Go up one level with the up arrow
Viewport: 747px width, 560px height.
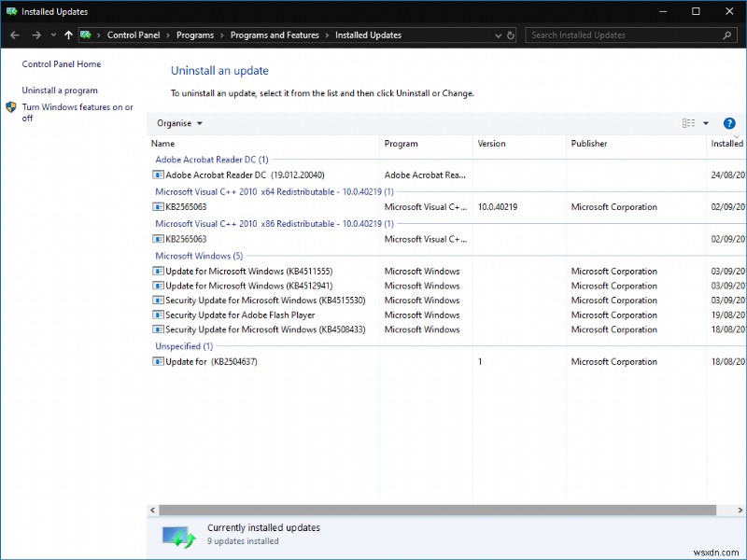point(68,35)
